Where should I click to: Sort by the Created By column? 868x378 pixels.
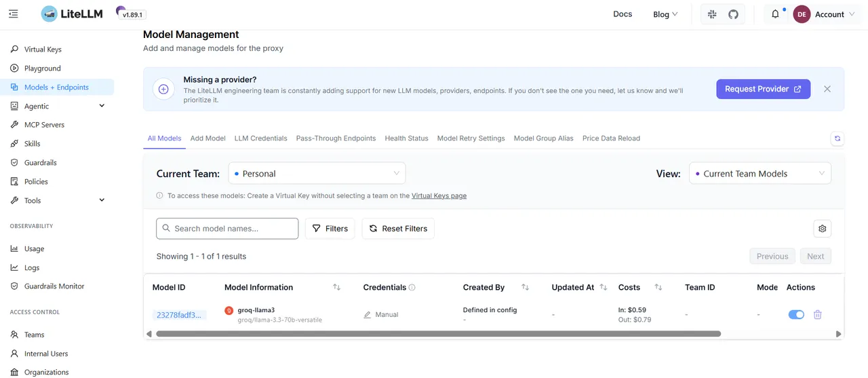click(x=525, y=288)
